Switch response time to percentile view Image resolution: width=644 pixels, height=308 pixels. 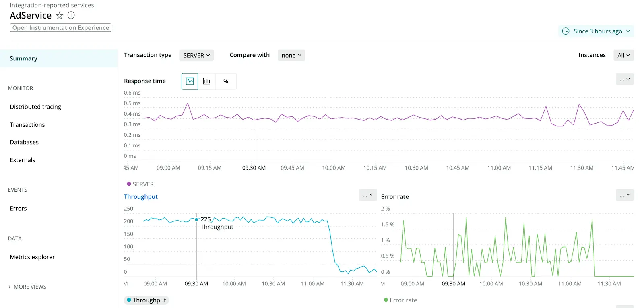point(226,81)
